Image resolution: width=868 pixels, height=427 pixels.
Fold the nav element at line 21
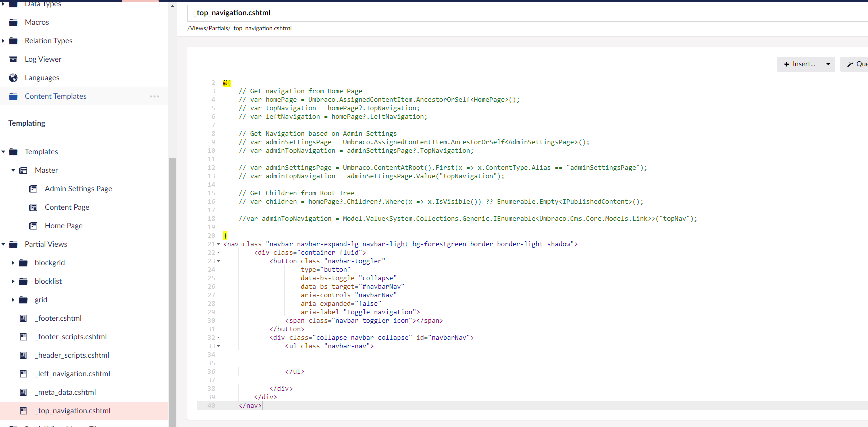[x=218, y=244]
